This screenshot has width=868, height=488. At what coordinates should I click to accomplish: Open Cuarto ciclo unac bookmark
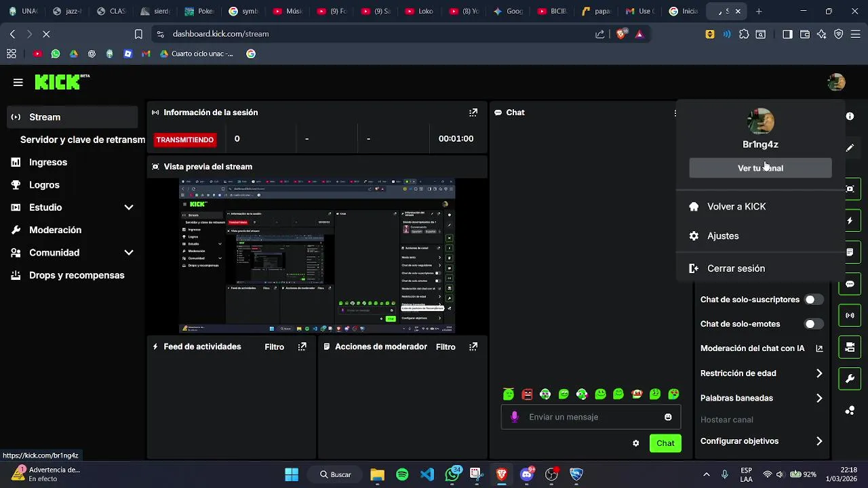(x=196, y=54)
